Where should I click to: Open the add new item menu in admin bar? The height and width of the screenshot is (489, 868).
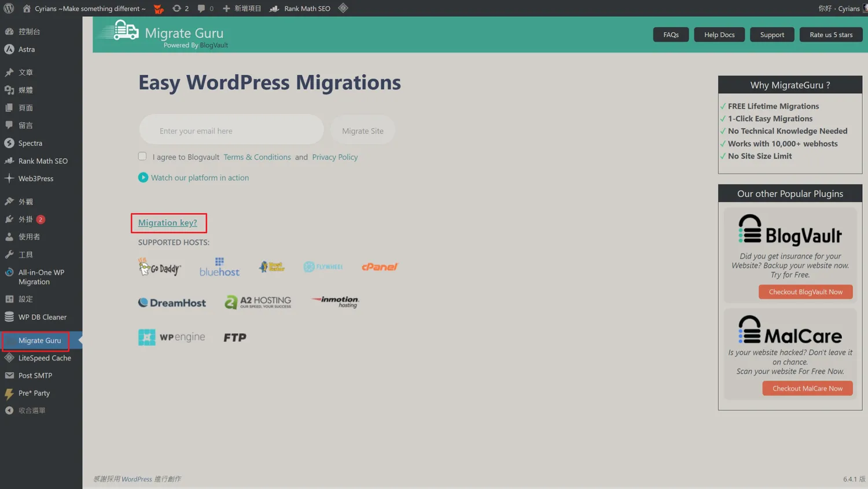coord(242,8)
